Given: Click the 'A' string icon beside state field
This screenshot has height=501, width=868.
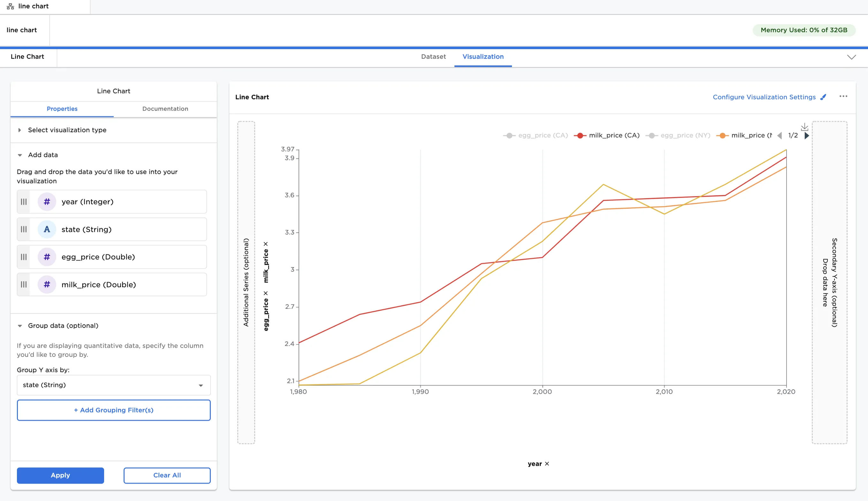Looking at the screenshot, I should [47, 229].
